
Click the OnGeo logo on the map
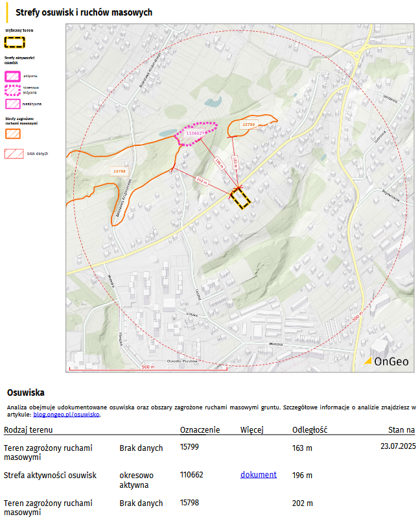[x=386, y=361]
